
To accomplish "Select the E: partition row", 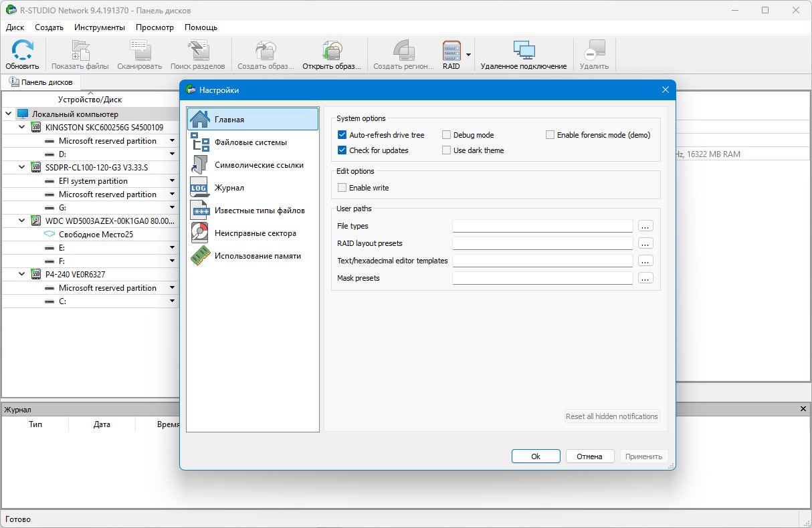I will pyautogui.click(x=90, y=247).
